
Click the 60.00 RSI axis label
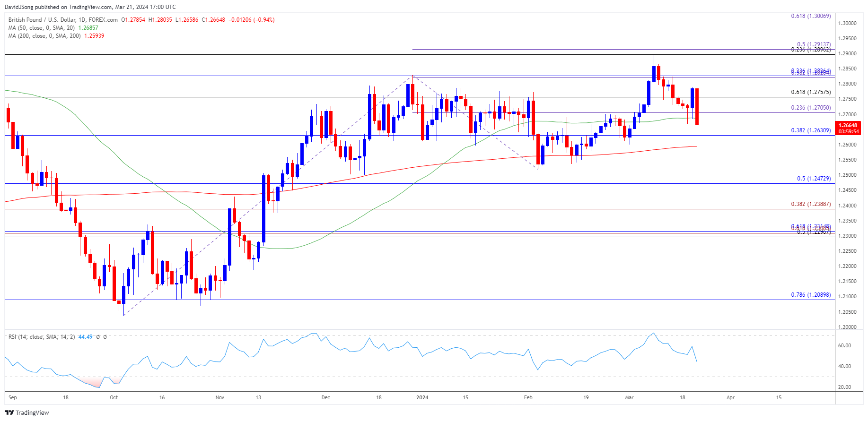point(845,345)
